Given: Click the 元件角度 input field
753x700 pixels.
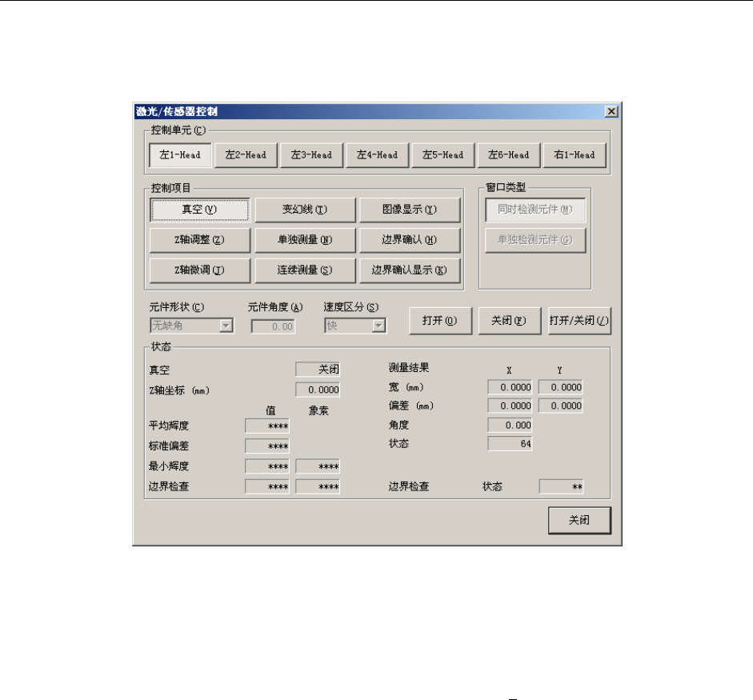Looking at the screenshot, I should tap(273, 327).
